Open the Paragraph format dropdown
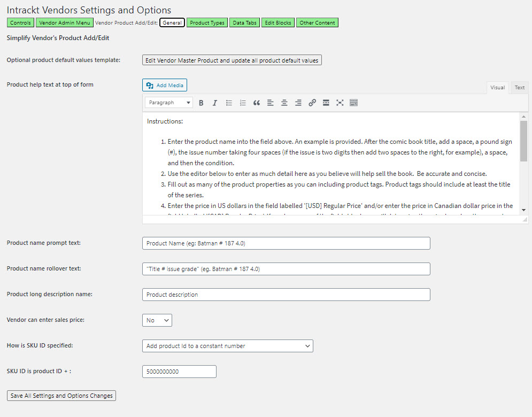 169,103
